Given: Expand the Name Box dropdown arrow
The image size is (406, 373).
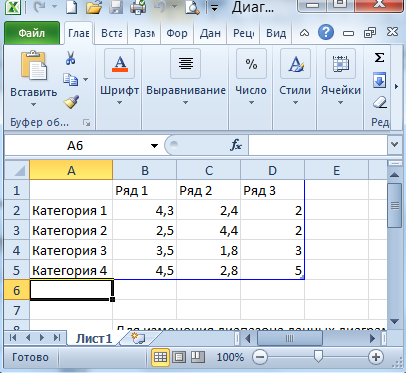Looking at the screenshot, I should pos(154,146).
